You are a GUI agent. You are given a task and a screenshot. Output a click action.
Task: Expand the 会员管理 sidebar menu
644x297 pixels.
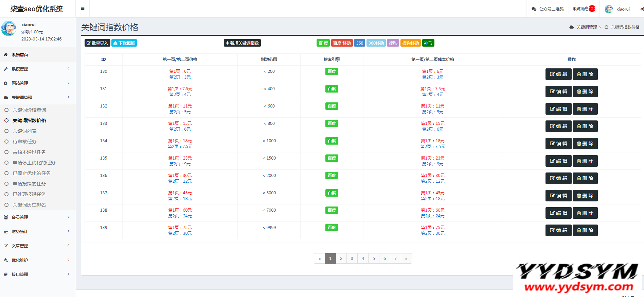coord(20,217)
